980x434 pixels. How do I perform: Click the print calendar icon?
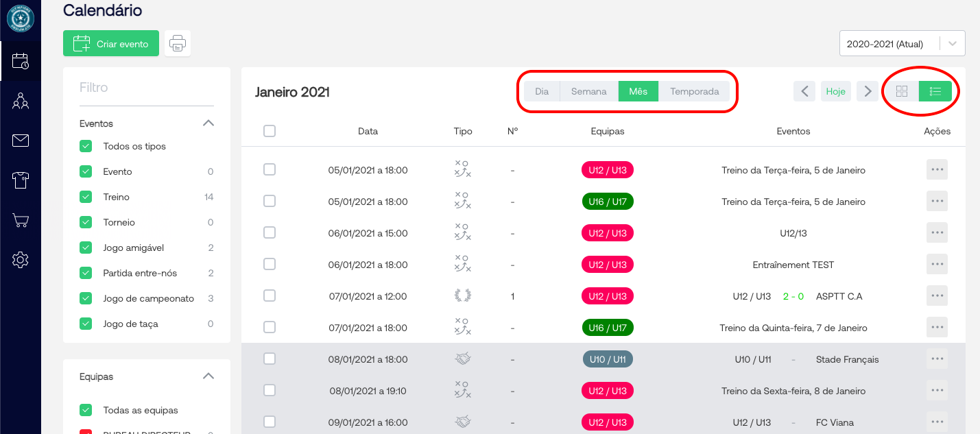178,43
